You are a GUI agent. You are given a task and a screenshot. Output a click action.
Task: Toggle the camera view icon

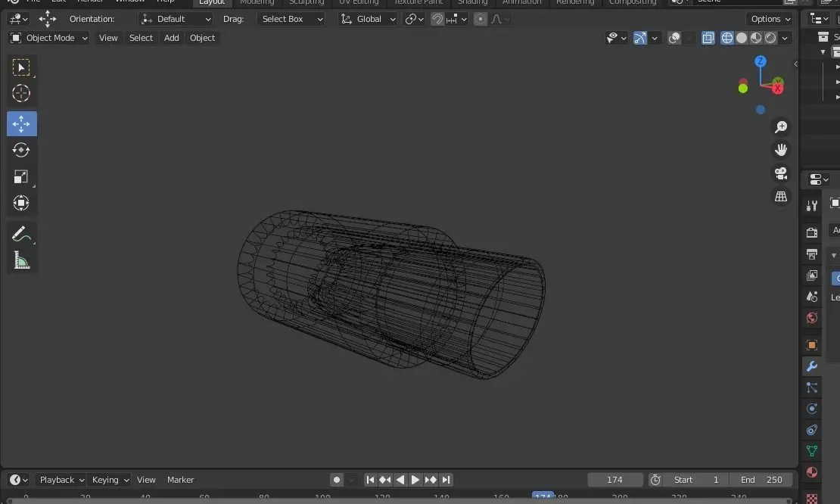click(781, 173)
